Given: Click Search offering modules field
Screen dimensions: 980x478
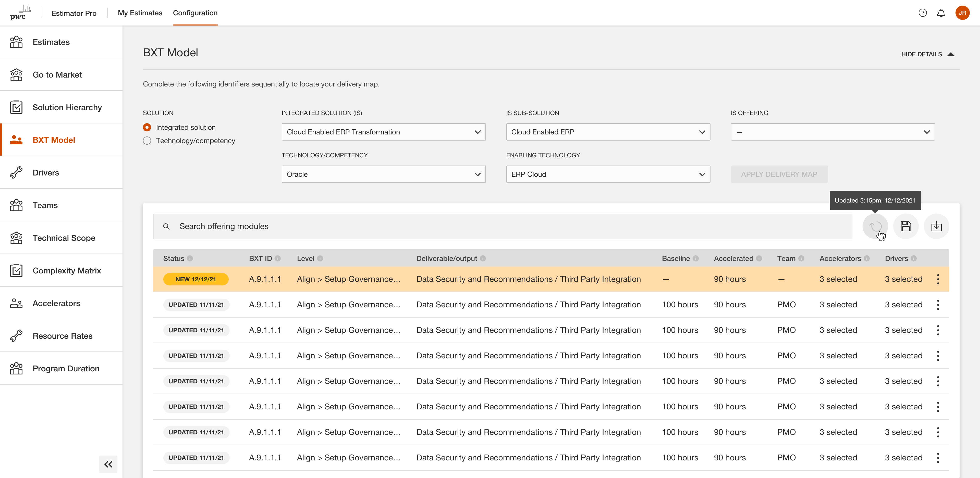Looking at the screenshot, I should (x=502, y=226).
